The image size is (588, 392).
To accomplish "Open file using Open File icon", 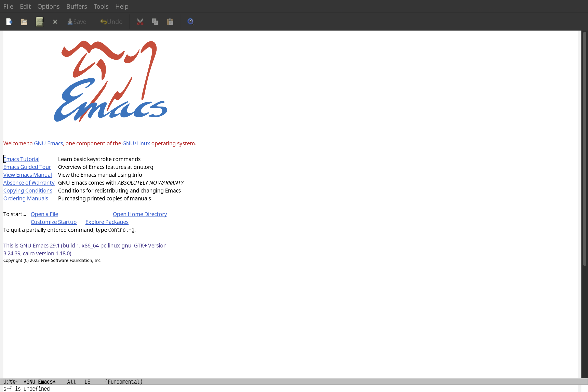I will pyautogui.click(x=24, y=21).
